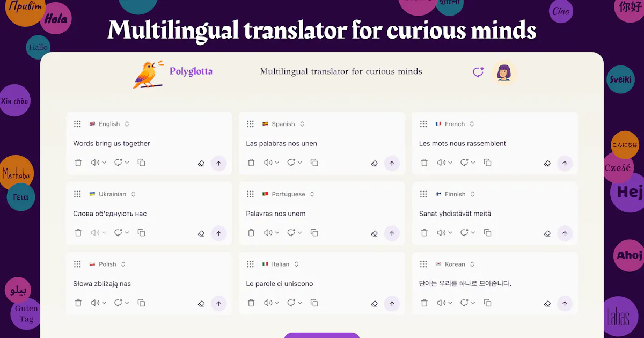This screenshot has height=338, width=644.
Task: Erase the Finnish card's text
Action: coord(547,234)
